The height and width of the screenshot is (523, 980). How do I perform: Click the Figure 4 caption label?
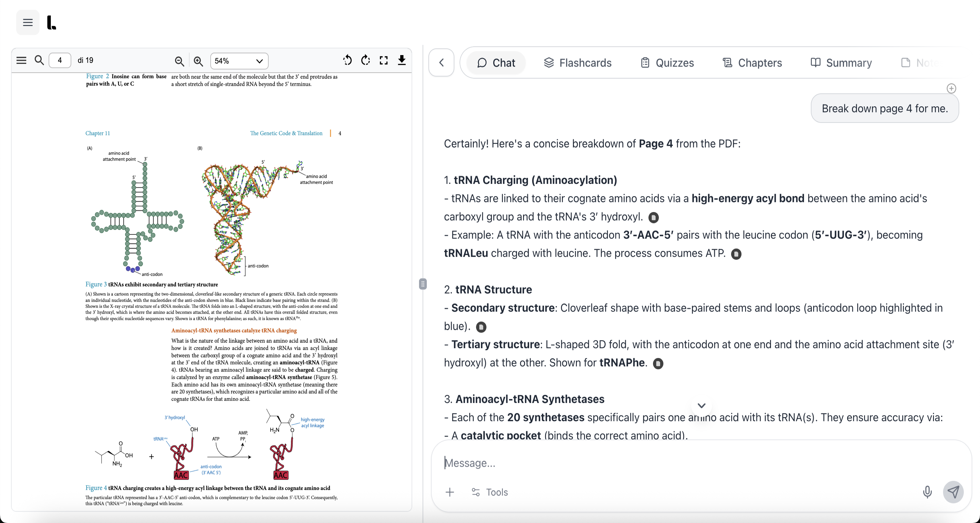point(96,488)
